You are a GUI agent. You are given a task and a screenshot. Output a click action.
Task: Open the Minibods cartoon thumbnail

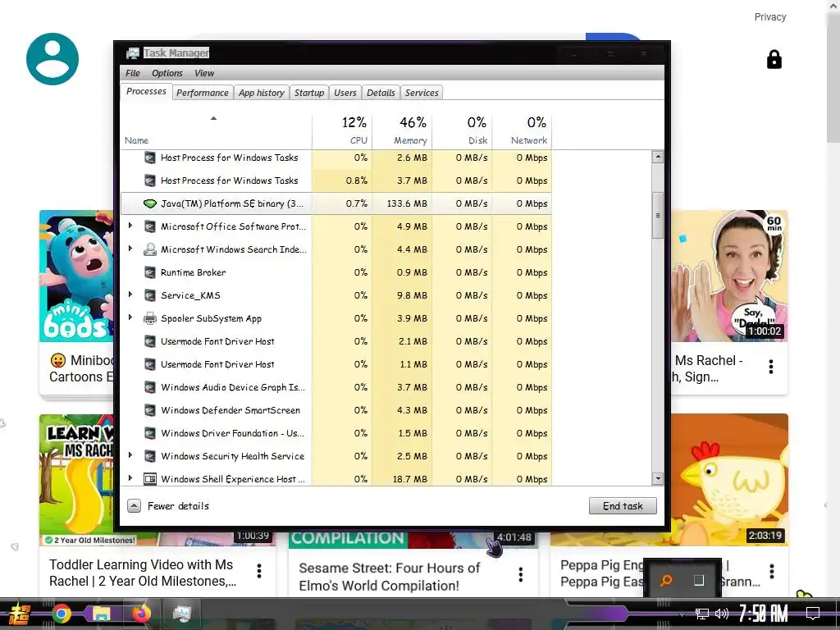[x=76, y=276]
